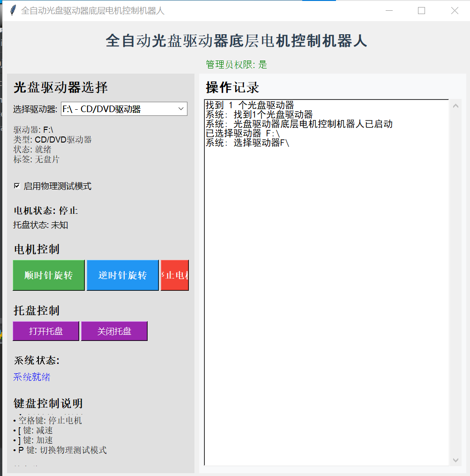Click the 打开托盘 button
470x476 pixels.
pos(46,331)
